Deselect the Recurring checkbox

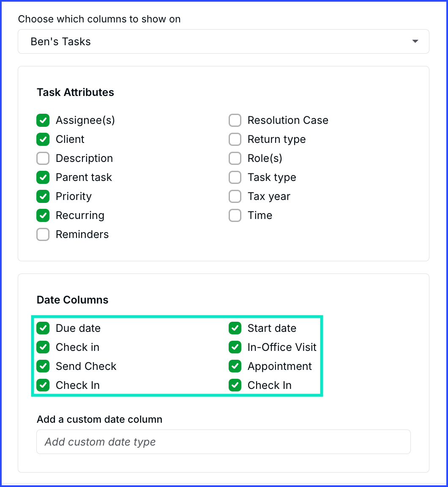43,215
